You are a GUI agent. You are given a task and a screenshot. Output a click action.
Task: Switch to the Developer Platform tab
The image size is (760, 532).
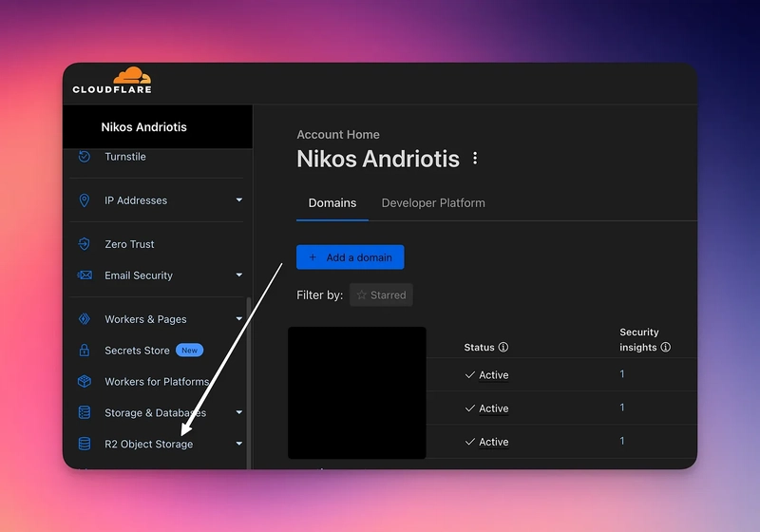point(433,203)
